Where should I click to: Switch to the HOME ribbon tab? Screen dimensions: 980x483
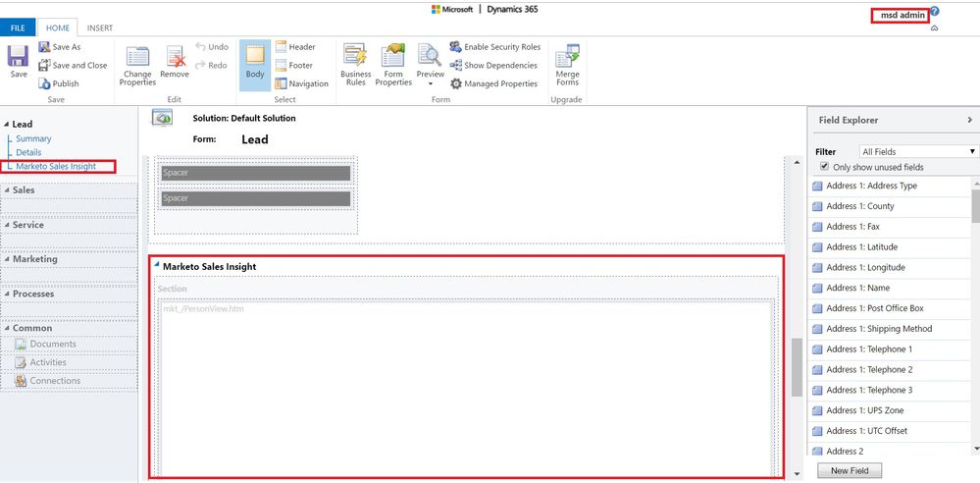click(x=58, y=28)
